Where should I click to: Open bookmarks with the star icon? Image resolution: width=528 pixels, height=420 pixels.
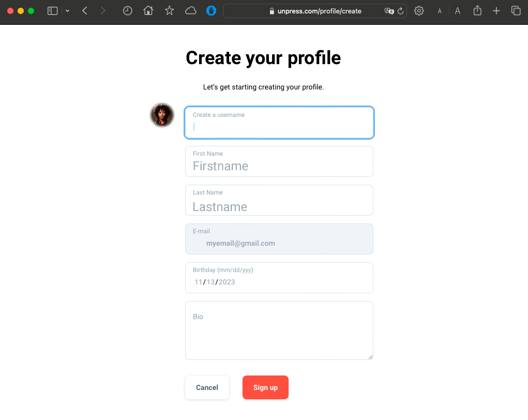pos(169,10)
